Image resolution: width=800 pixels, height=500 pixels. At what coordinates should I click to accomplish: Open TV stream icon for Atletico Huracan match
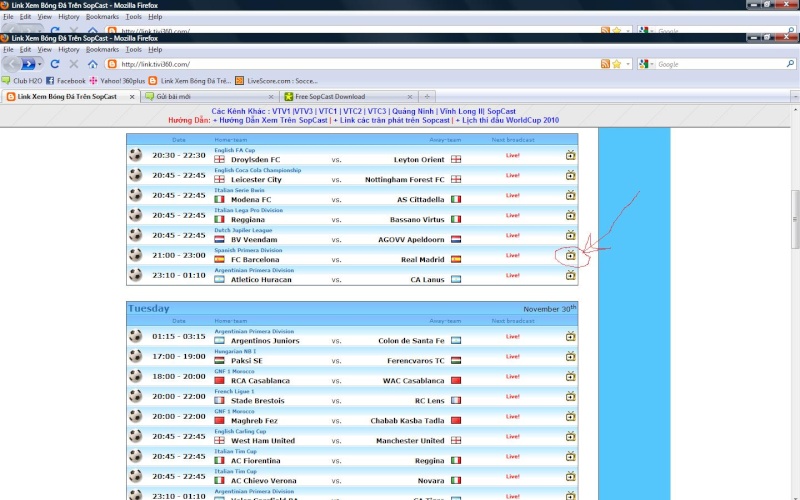570,275
